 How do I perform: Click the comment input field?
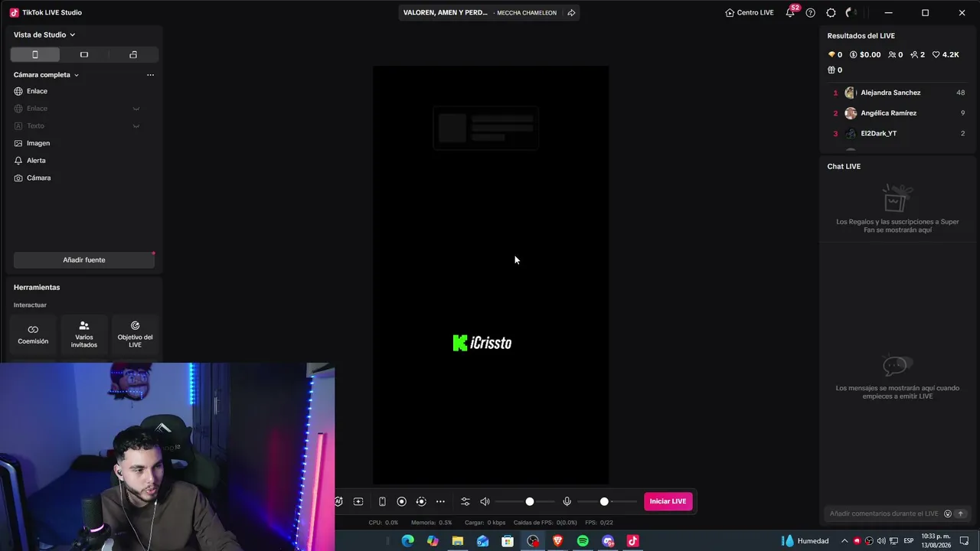coord(884,514)
